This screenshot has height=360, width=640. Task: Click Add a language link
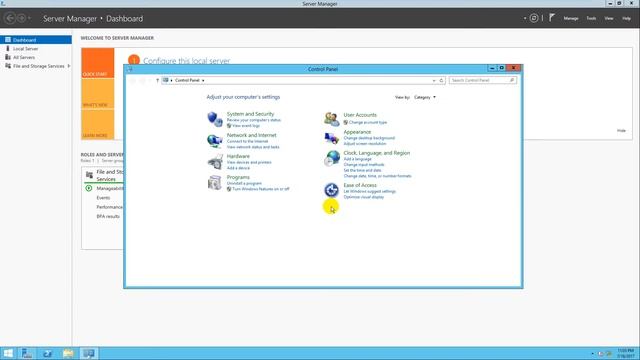coord(357,159)
